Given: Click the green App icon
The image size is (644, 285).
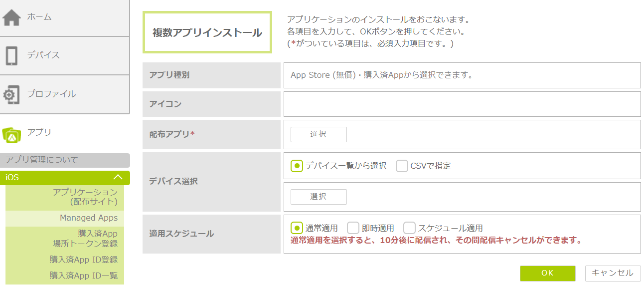Looking at the screenshot, I should pos(11,134).
